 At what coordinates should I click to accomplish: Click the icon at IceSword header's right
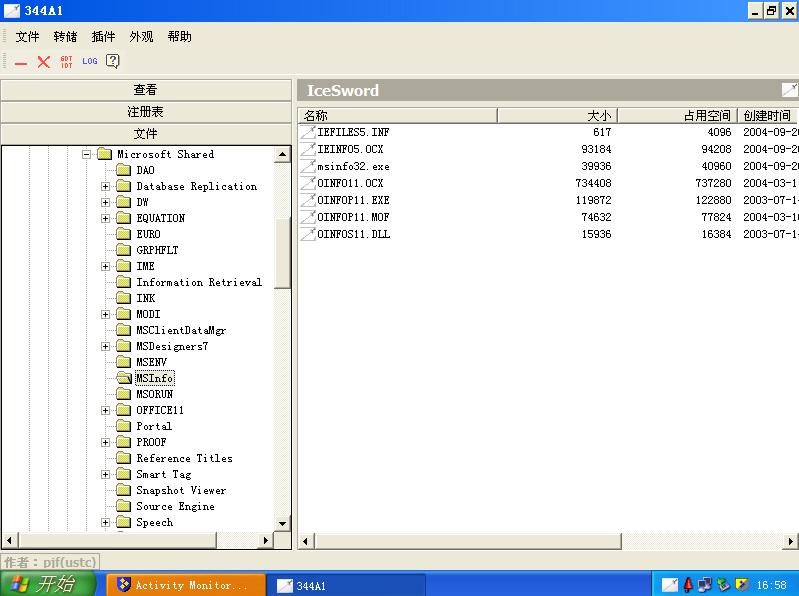pyautogui.click(x=789, y=90)
